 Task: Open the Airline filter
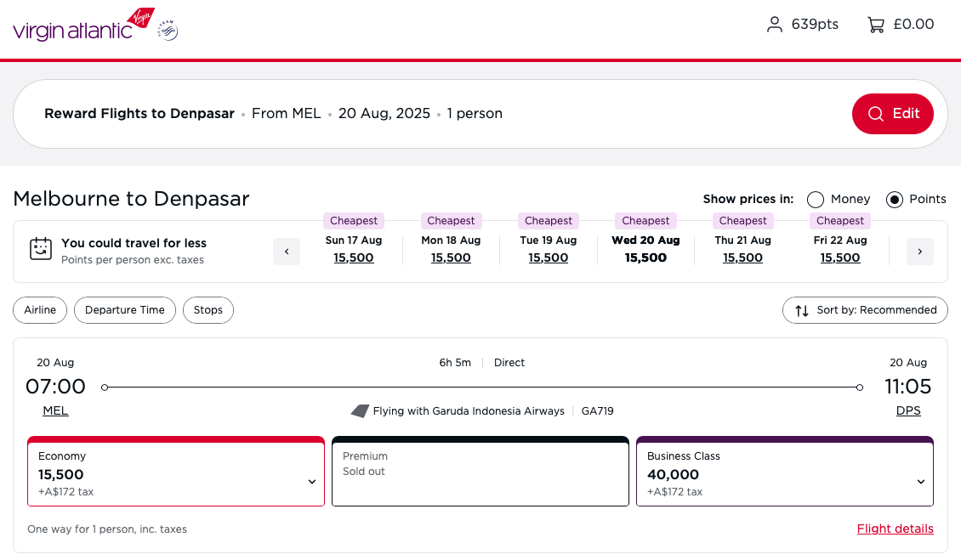(40, 310)
